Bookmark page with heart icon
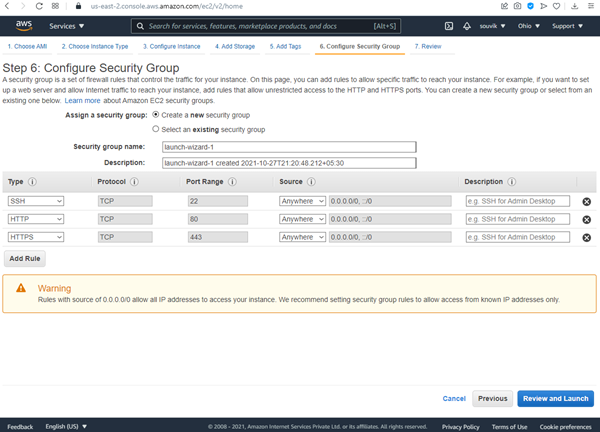The height and width of the screenshot is (432, 600). pos(556,6)
